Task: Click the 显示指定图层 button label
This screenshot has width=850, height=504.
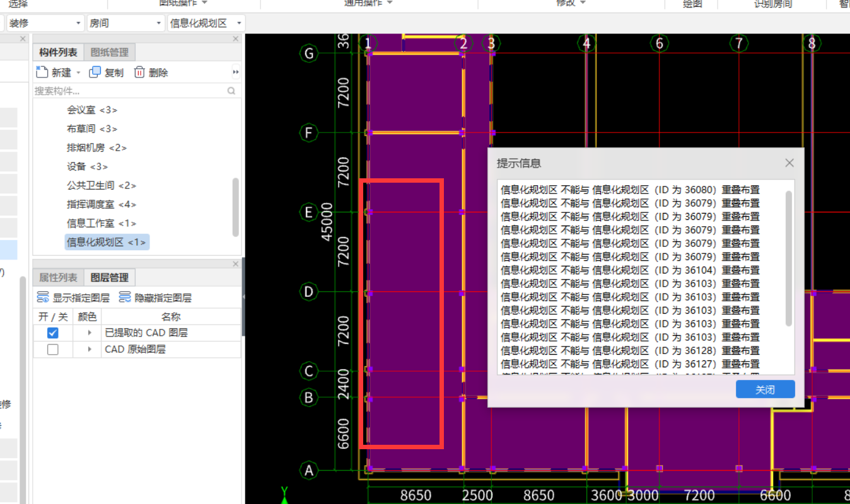Action: [x=81, y=297]
